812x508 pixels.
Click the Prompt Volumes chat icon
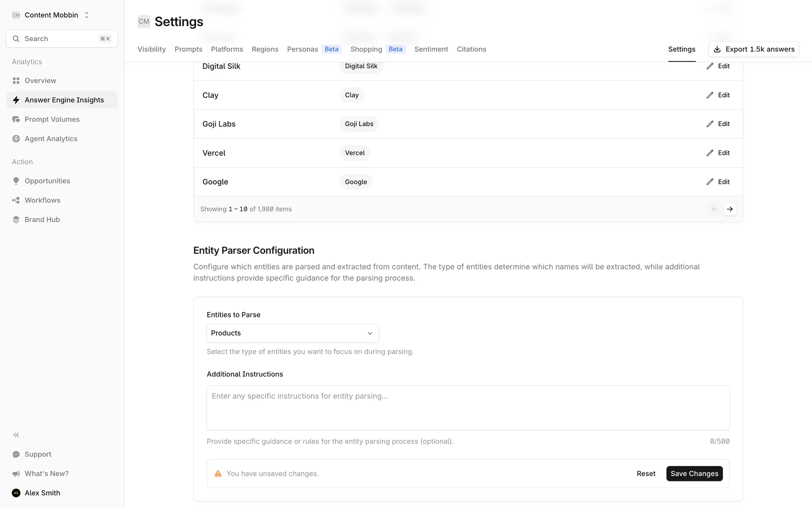[16, 119]
